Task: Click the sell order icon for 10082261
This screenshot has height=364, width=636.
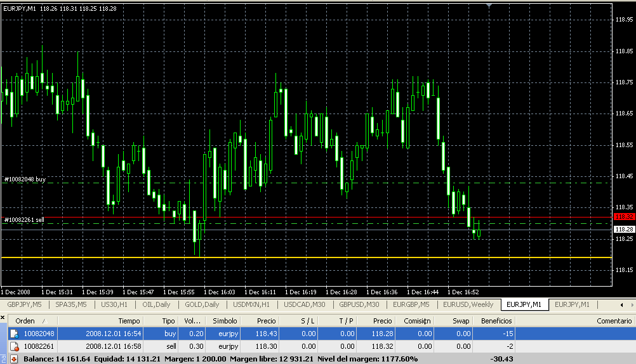Action: tap(14, 347)
